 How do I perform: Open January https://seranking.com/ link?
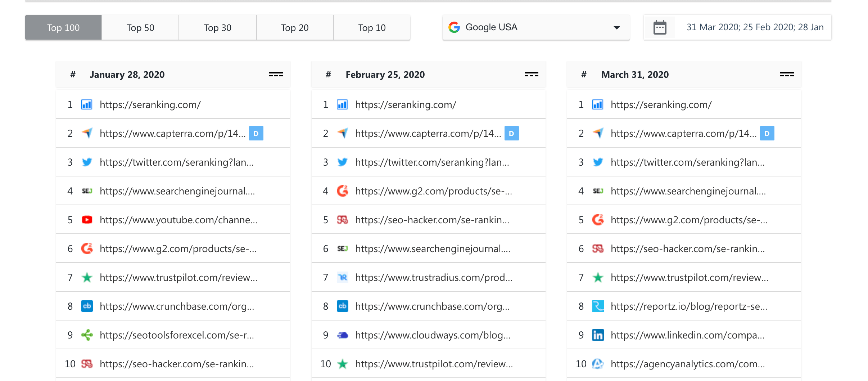tap(150, 104)
